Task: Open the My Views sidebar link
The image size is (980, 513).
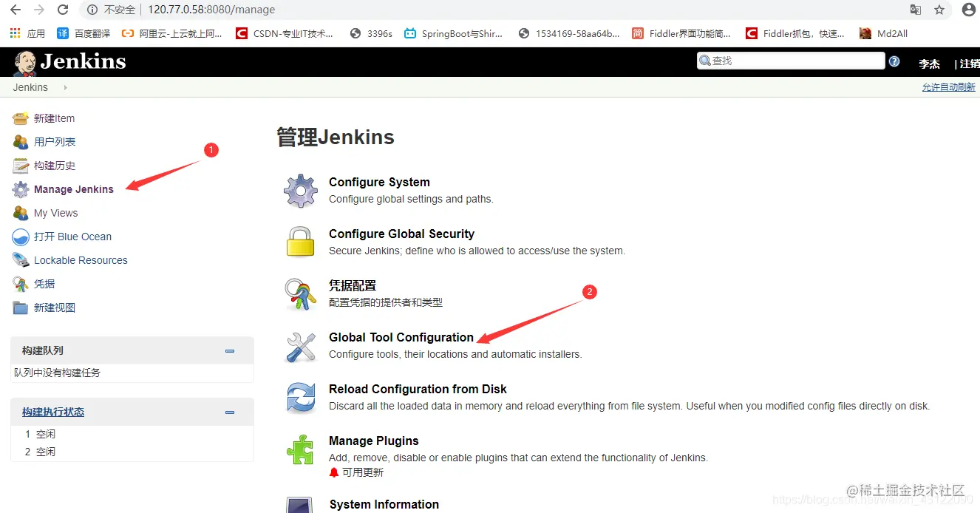Action: [56, 213]
